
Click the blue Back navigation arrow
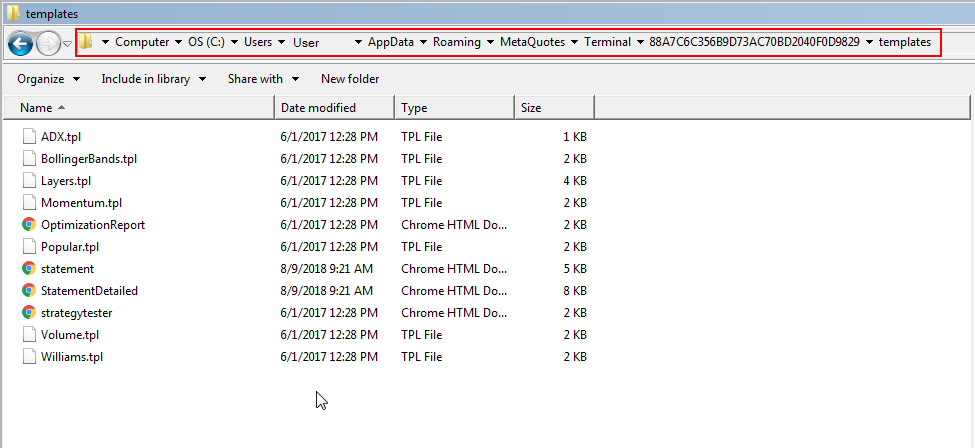21,43
